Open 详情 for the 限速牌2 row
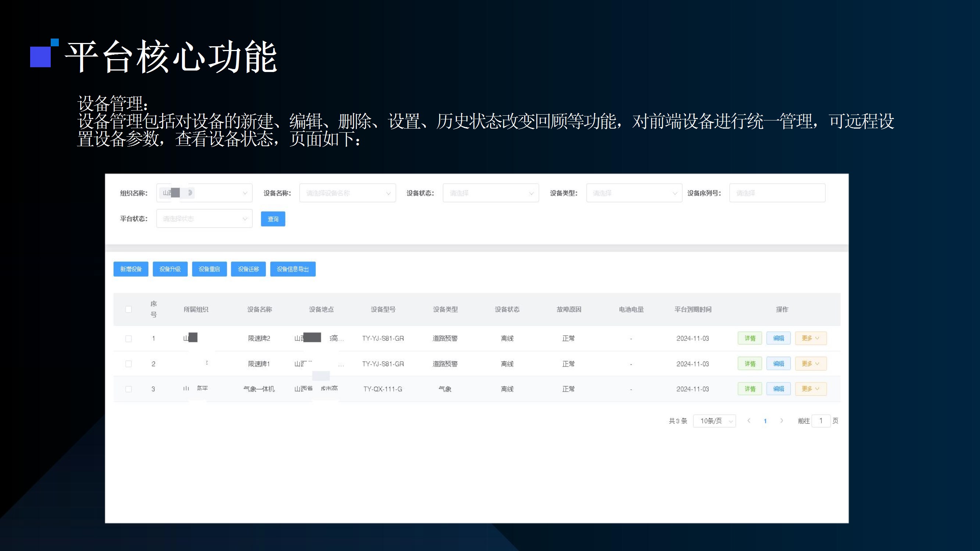 click(750, 338)
